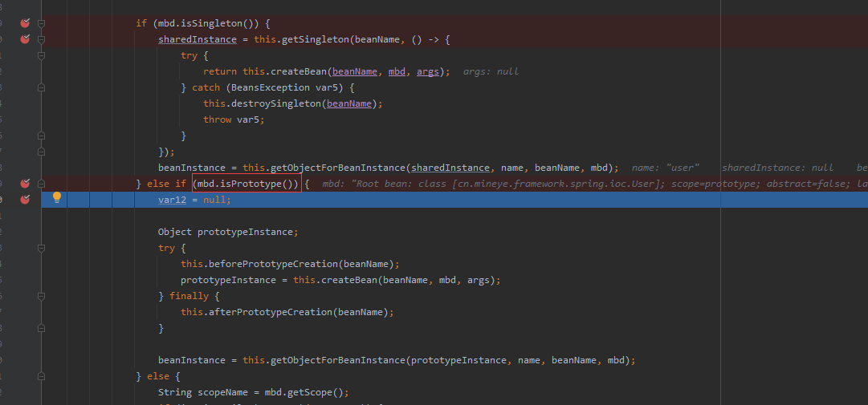Image resolution: width=868 pixels, height=405 pixels.
Task: Click fold end marker after throw var5
Action: click(x=41, y=136)
